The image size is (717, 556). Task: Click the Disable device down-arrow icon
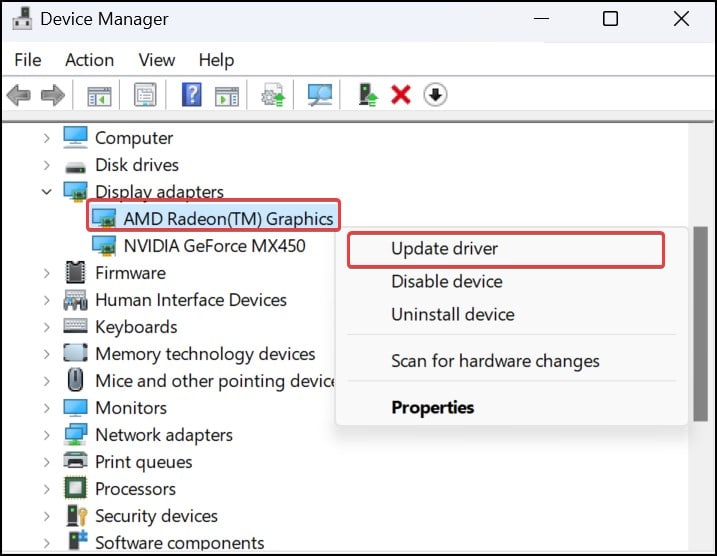(x=435, y=95)
